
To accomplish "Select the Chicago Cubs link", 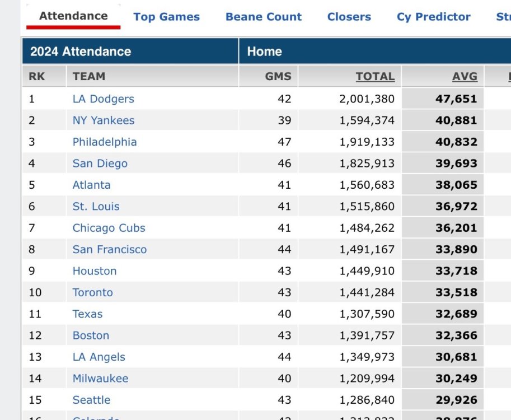I will [x=109, y=228].
